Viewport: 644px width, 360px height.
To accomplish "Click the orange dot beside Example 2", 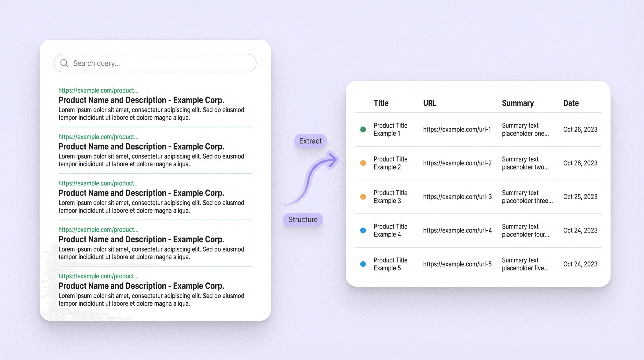I will click(363, 163).
